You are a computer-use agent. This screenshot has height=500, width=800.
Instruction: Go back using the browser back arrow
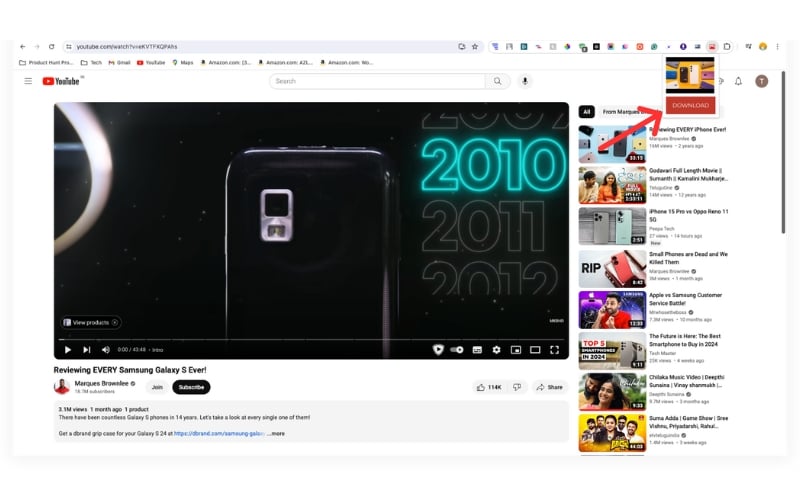tap(22, 46)
